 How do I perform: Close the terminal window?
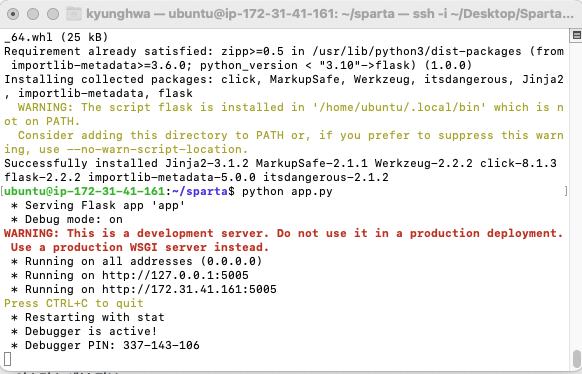tap(13, 14)
